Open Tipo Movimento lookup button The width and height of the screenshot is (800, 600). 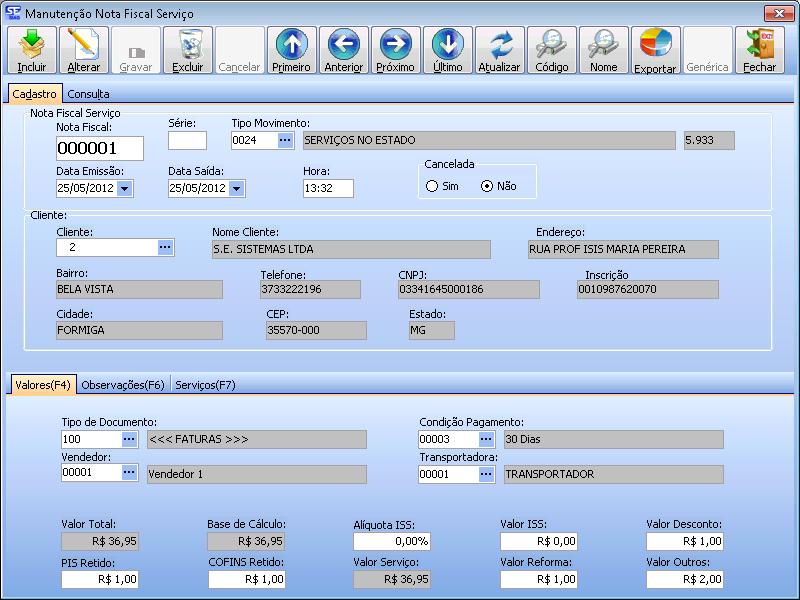(x=285, y=140)
